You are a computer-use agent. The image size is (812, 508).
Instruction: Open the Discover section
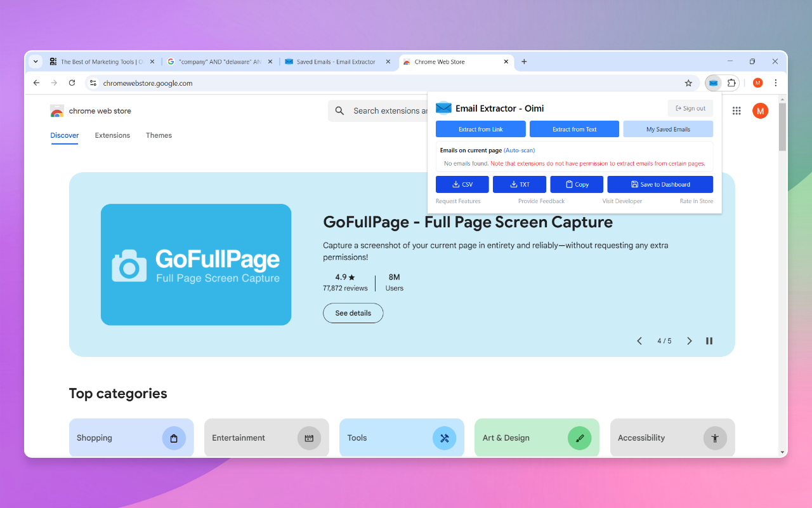[65, 135]
